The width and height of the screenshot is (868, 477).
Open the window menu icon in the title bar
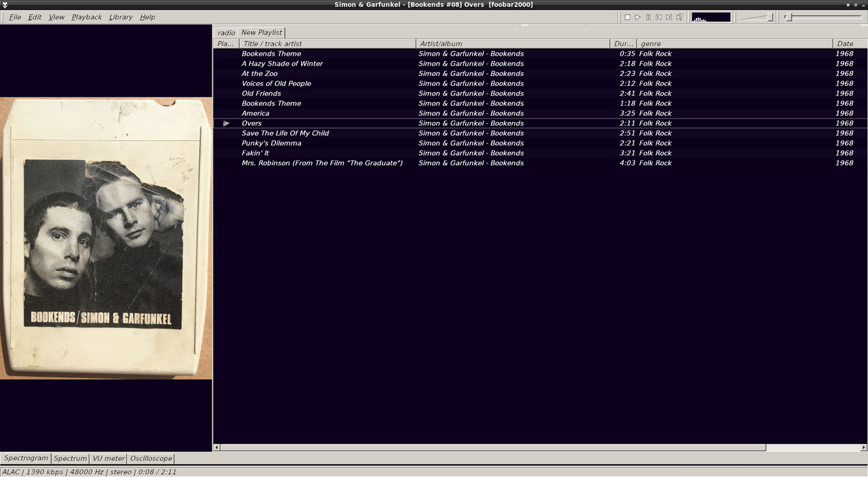(5, 5)
